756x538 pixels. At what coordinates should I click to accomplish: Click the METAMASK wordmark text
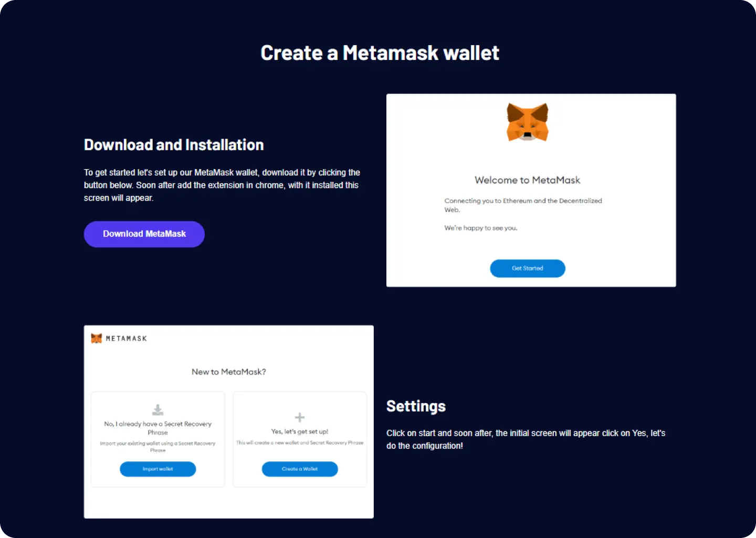pyautogui.click(x=127, y=339)
